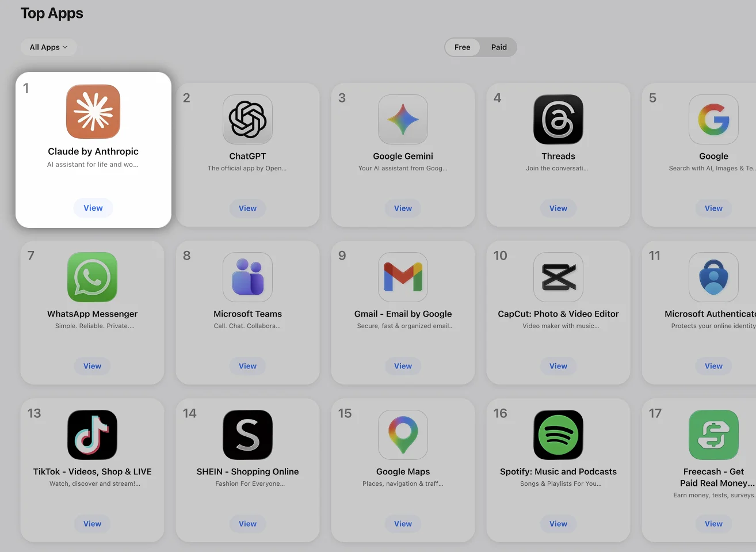The image size is (756, 552).
Task: Click View button under SHEIN
Action: 247,524
